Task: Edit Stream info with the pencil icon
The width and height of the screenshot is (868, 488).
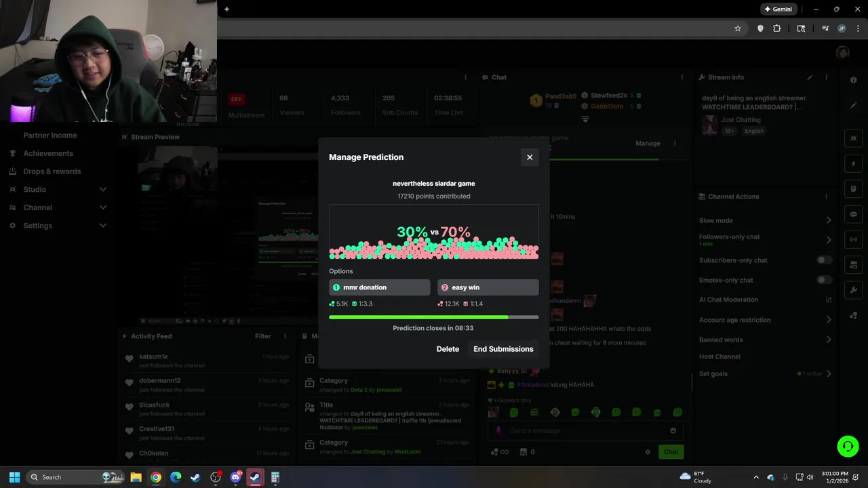Action: tap(810, 77)
